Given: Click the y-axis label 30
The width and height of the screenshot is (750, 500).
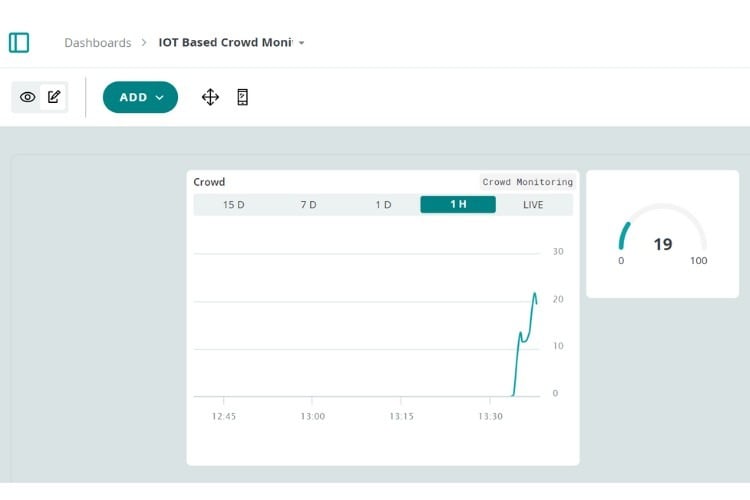Looking at the screenshot, I should pos(558,252).
